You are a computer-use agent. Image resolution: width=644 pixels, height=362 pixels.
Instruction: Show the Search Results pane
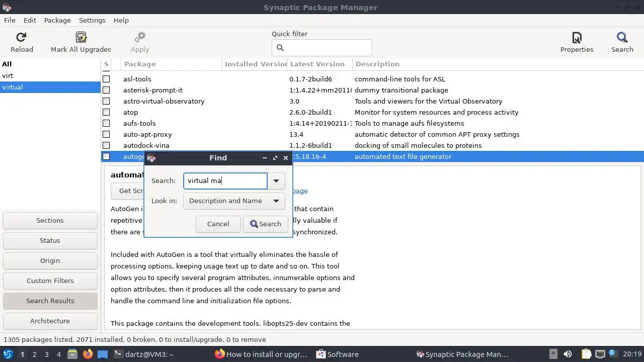[x=50, y=301]
